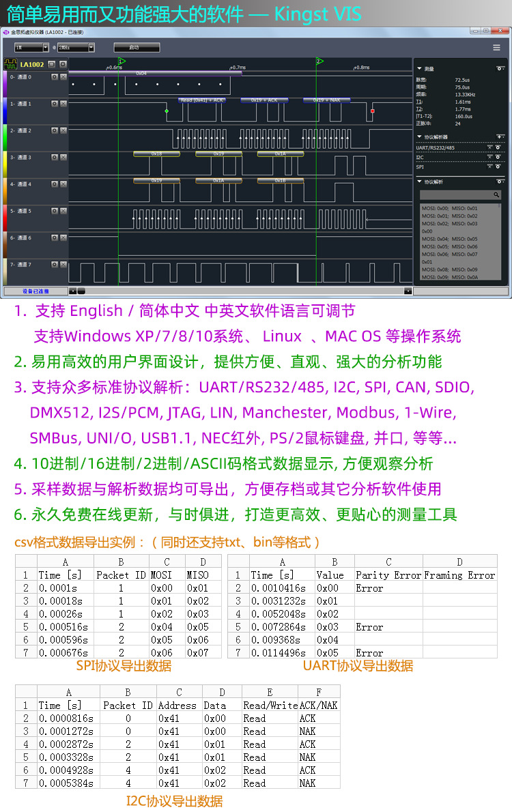Screen dimensions: 512x812
Task: Remove channel 5 with its X icon
Action: 63,211
